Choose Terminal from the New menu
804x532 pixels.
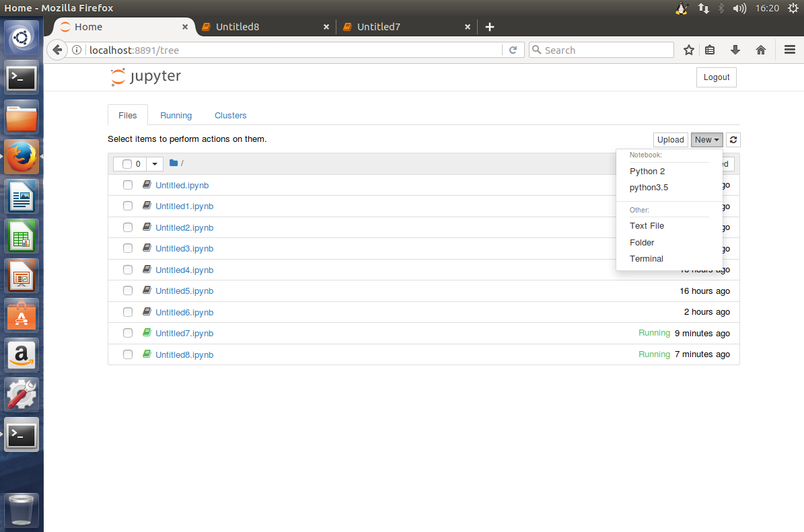coord(646,258)
